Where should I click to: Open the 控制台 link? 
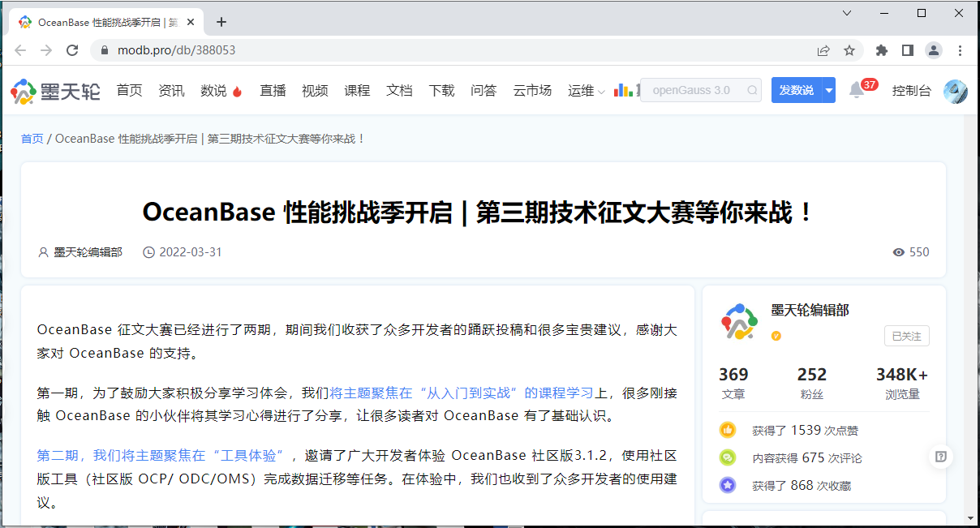[912, 91]
